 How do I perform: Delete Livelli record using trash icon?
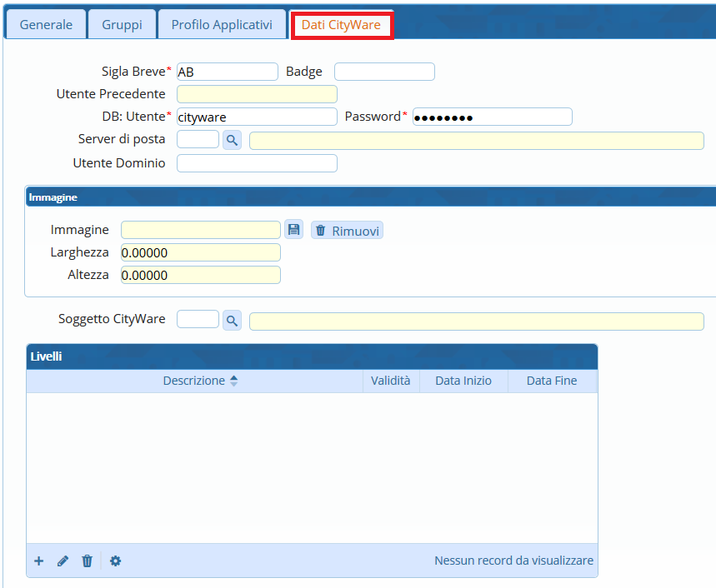click(x=87, y=561)
